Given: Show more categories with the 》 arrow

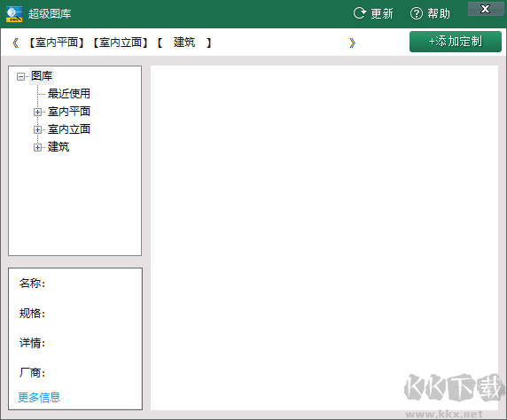Looking at the screenshot, I should coord(353,43).
